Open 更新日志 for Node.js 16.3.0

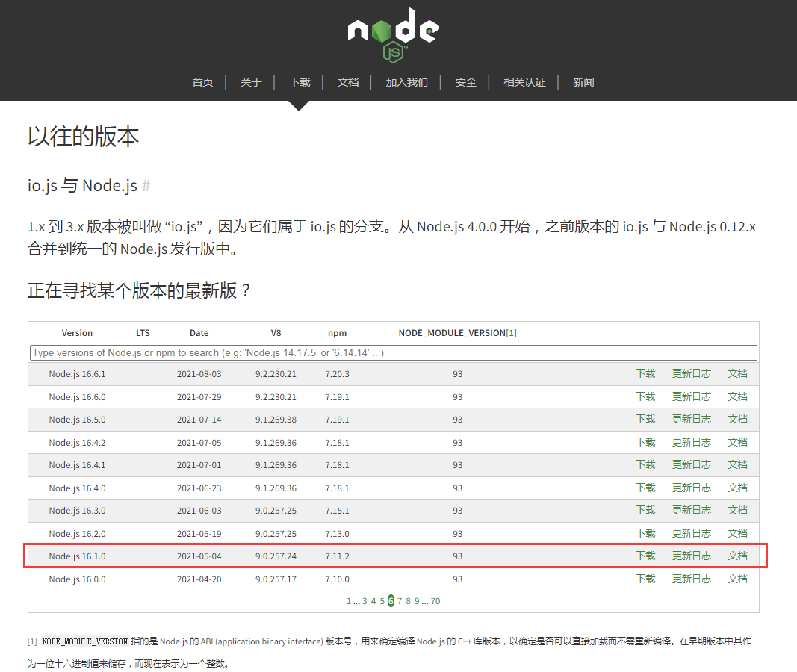coord(691,511)
